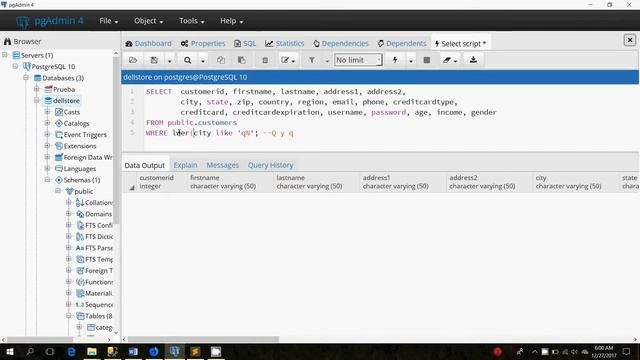Switch to the Properties tab
Viewport: 640px width, 360px height.
(x=203, y=43)
